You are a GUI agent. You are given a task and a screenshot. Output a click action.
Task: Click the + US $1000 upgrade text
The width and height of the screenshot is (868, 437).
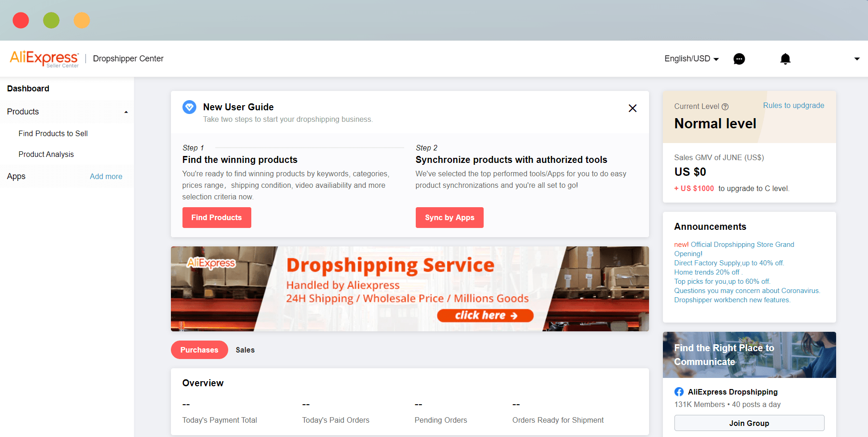(694, 188)
